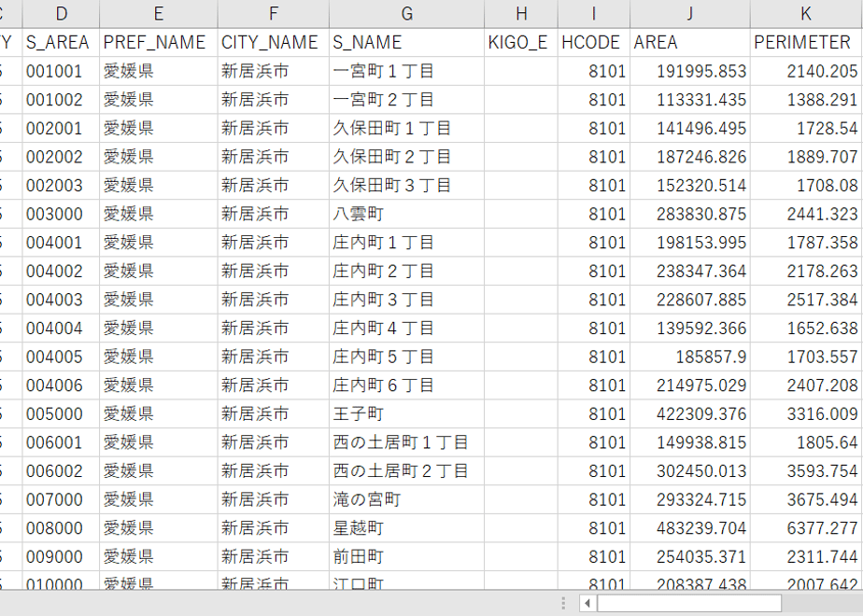Click AREA value 191995.853
This screenshot has height=616, width=863.
(x=690, y=71)
